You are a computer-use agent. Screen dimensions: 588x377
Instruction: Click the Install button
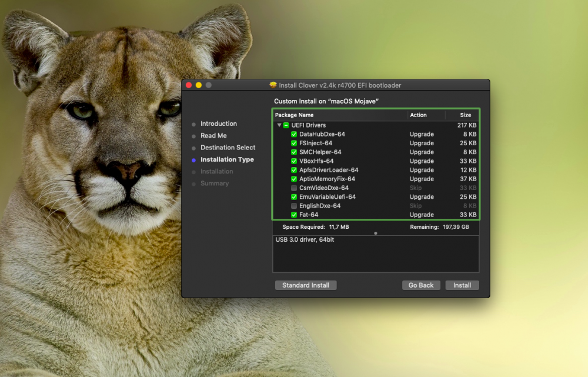click(462, 285)
